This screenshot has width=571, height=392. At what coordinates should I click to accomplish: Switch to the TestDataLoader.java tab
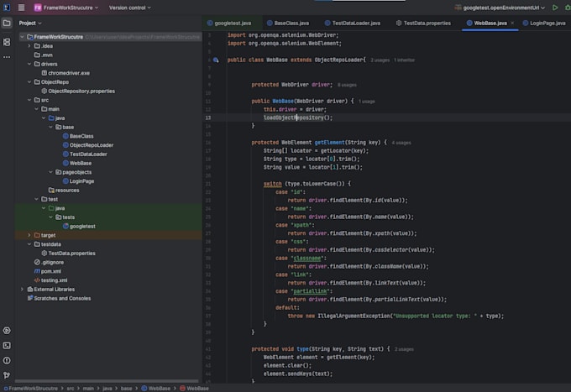coord(353,23)
